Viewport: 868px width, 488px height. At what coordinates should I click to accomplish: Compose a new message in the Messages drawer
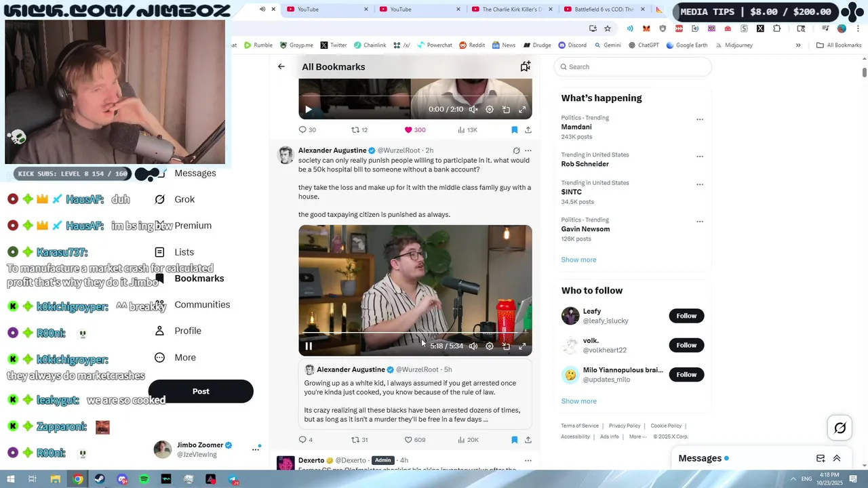pyautogui.click(x=821, y=458)
